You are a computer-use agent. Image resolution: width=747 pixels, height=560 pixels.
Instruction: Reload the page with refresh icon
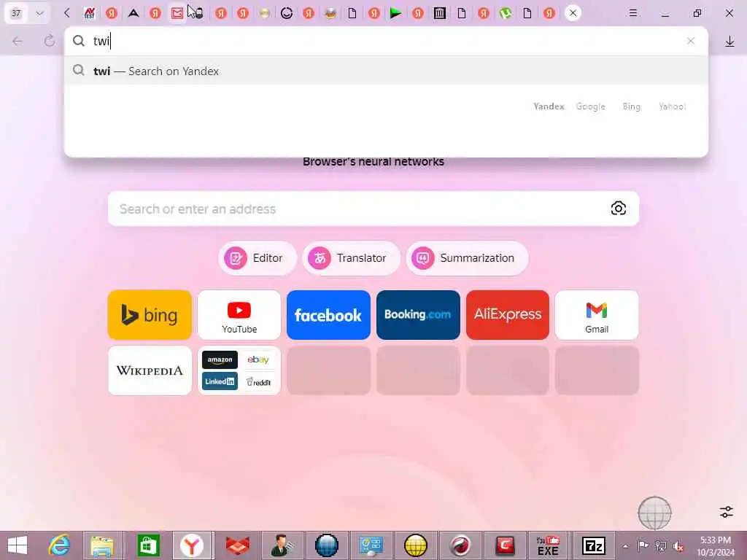(50, 42)
